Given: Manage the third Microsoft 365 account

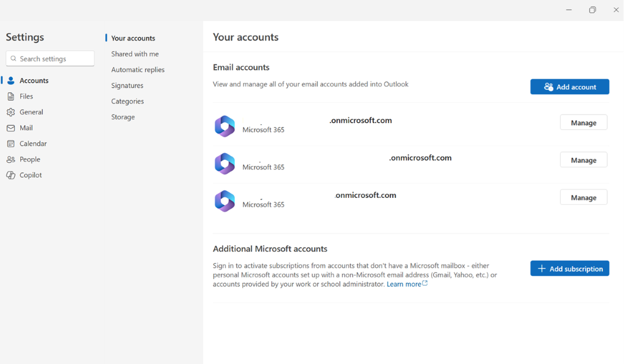Looking at the screenshot, I should coord(584,197).
